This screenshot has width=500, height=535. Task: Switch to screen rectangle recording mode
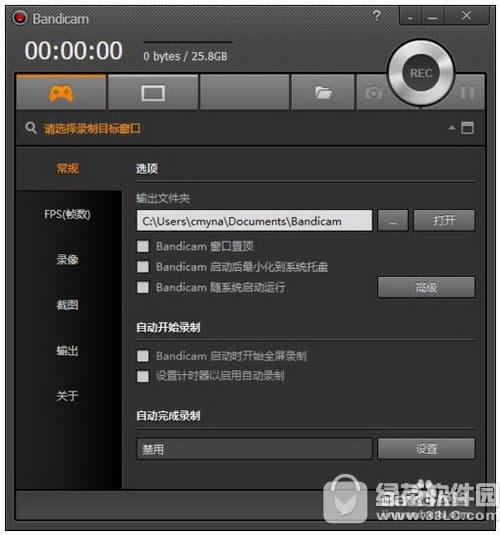(153, 93)
